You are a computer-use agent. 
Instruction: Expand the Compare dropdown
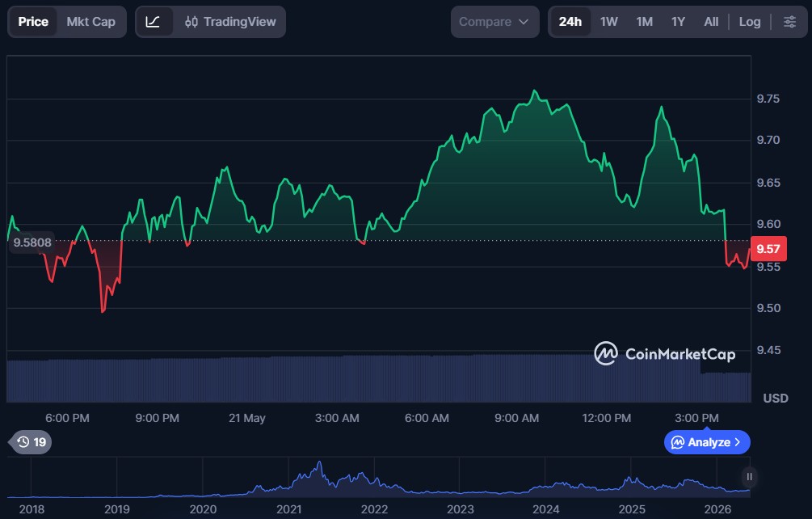click(x=494, y=22)
